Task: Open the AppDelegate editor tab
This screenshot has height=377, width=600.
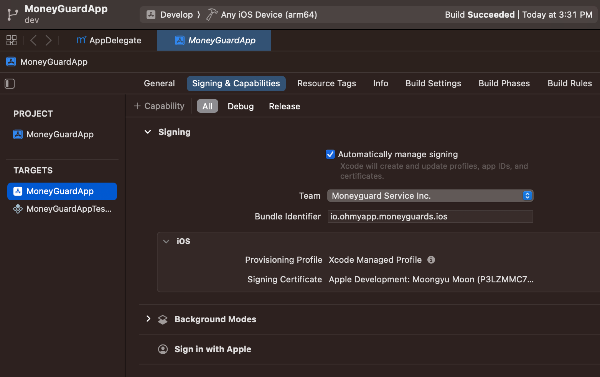Action: click(x=109, y=40)
